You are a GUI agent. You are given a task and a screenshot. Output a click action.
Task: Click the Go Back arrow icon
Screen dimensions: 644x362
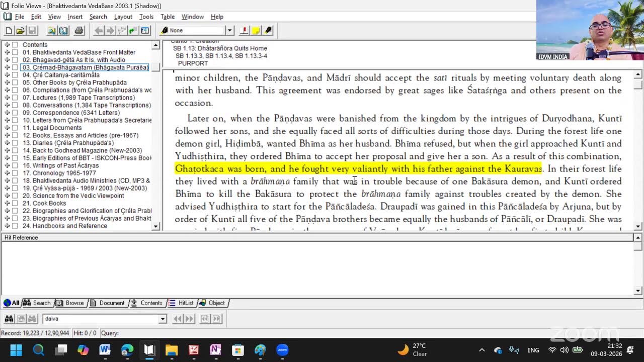(x=99, y=31)
